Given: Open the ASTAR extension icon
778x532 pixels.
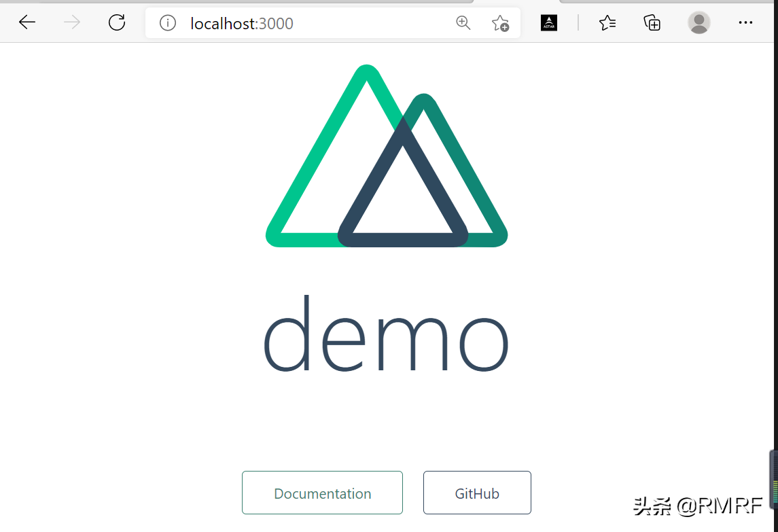Looking at the screenshot, I should [x=549, y=23].
